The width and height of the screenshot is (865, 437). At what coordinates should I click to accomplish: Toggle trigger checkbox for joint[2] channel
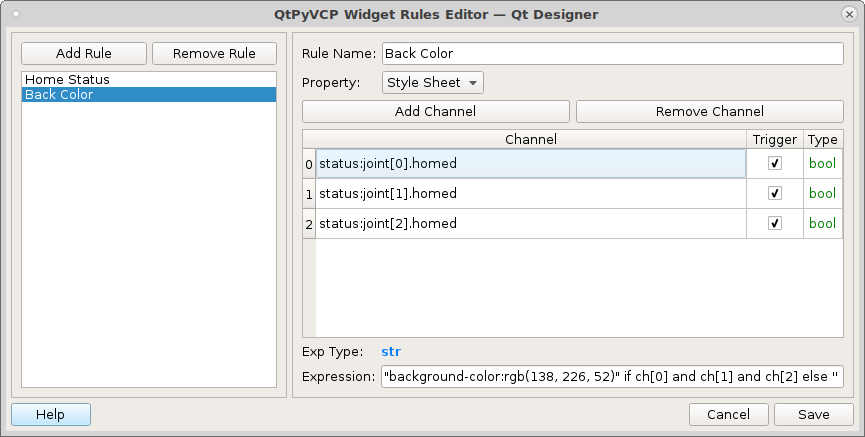click(775, 223)
